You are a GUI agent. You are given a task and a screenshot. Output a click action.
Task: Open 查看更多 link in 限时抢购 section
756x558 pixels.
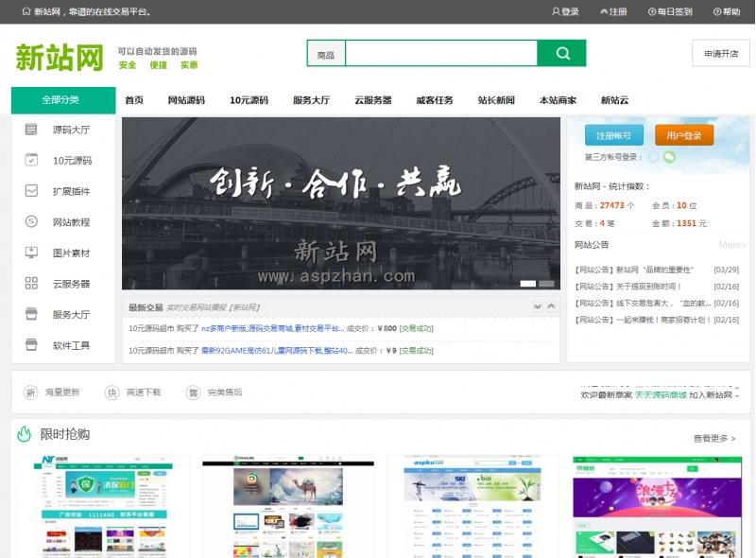pos(714,438)
